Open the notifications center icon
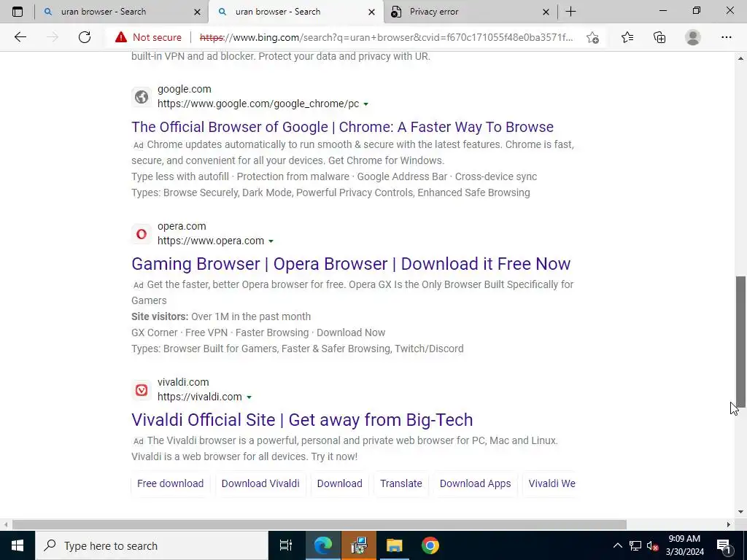This screenshot has width=747, height=560. pyautogui.click(x=724, y=545)
